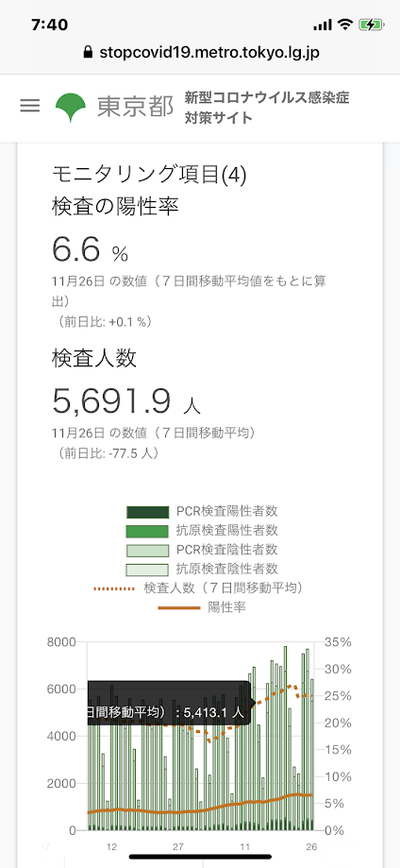Screen dimensions: 400x868
Task: Toggle 抗原検査陰性者数 legend series
Action: 203,569
